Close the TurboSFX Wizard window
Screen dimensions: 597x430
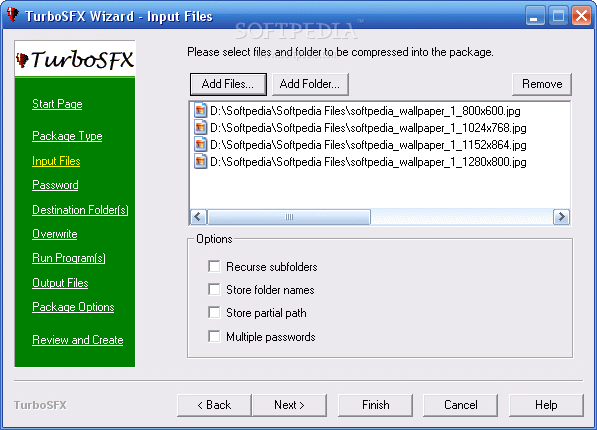(x=581, y=16)
